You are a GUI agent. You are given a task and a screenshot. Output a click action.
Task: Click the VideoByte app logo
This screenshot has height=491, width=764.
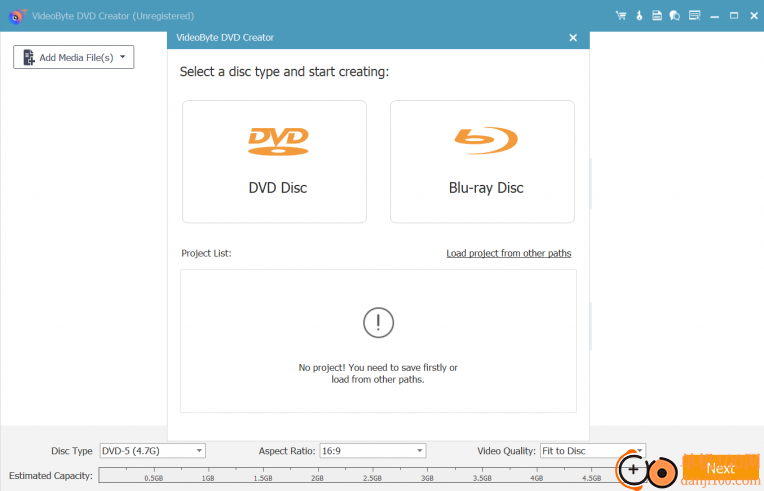(x=18, y=16)
